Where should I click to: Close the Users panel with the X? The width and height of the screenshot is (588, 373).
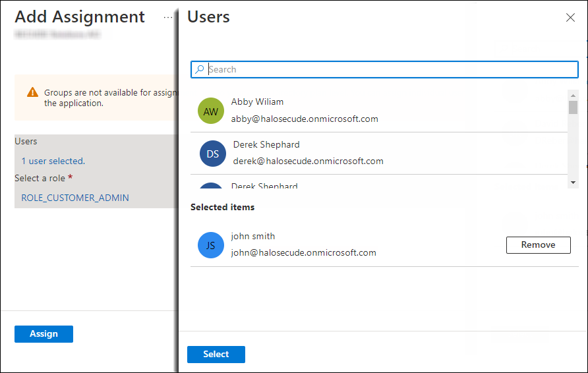[570, 18]
